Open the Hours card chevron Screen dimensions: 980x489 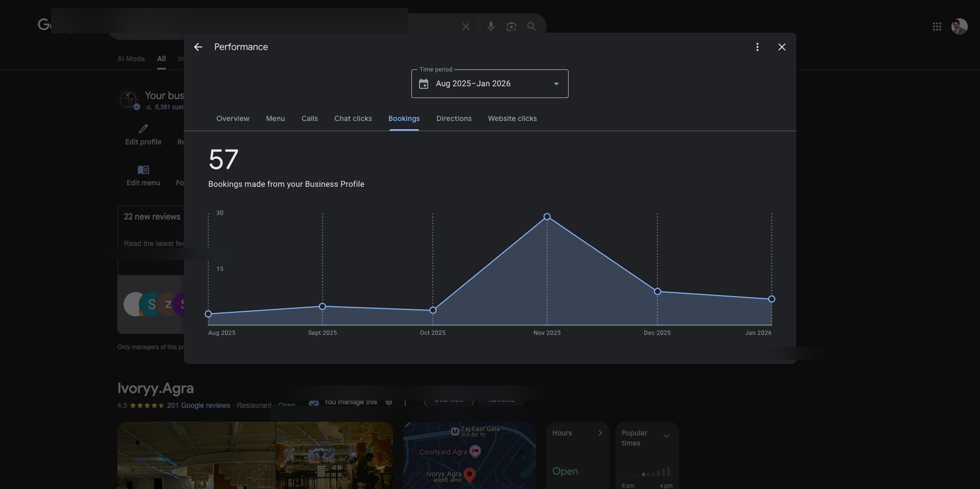coord(600,433)
